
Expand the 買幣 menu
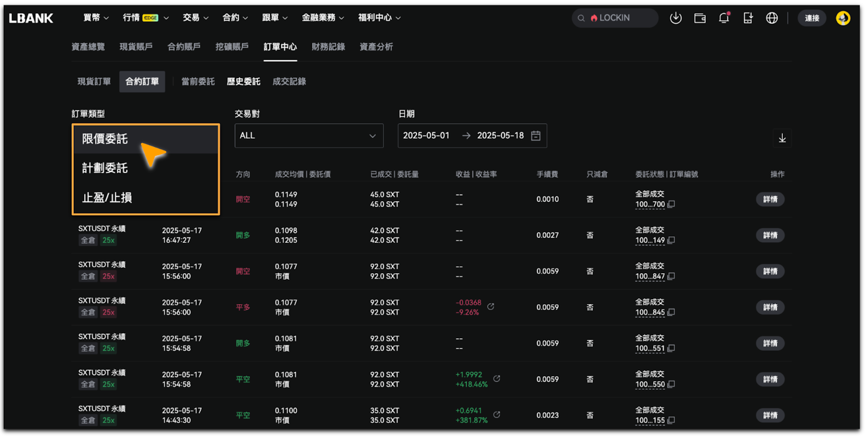96,18
